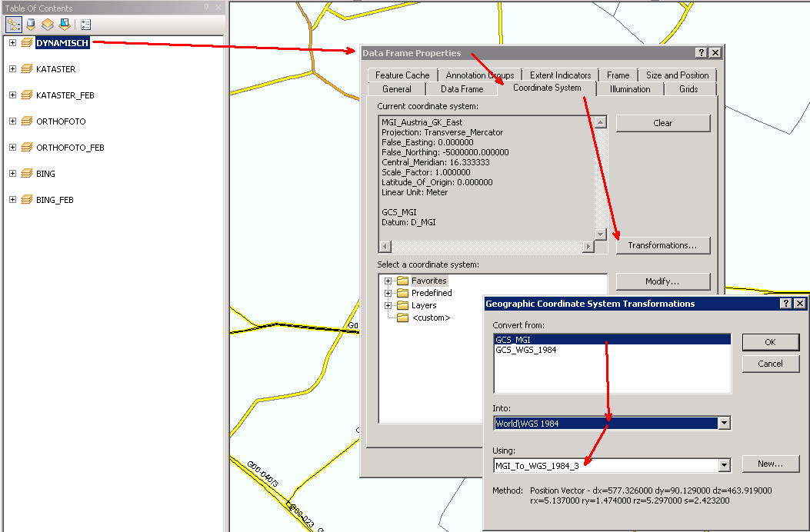The image size is (810, 532).
Task: Open help on Data Frame Properties dialog
Action: [x=701, y=52]
